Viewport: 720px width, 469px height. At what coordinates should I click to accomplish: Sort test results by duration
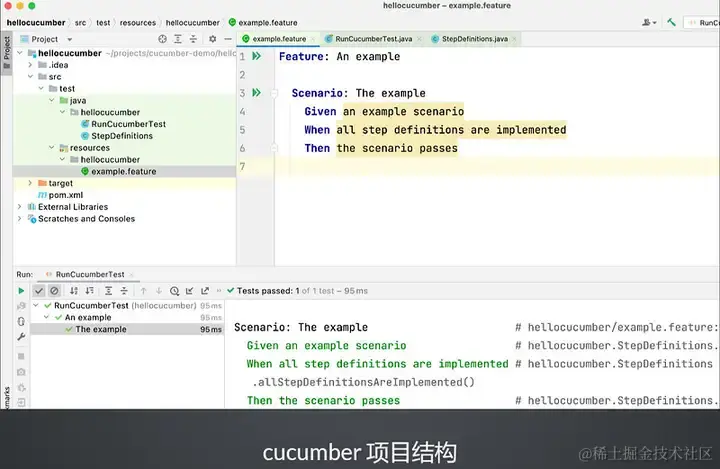90,291
